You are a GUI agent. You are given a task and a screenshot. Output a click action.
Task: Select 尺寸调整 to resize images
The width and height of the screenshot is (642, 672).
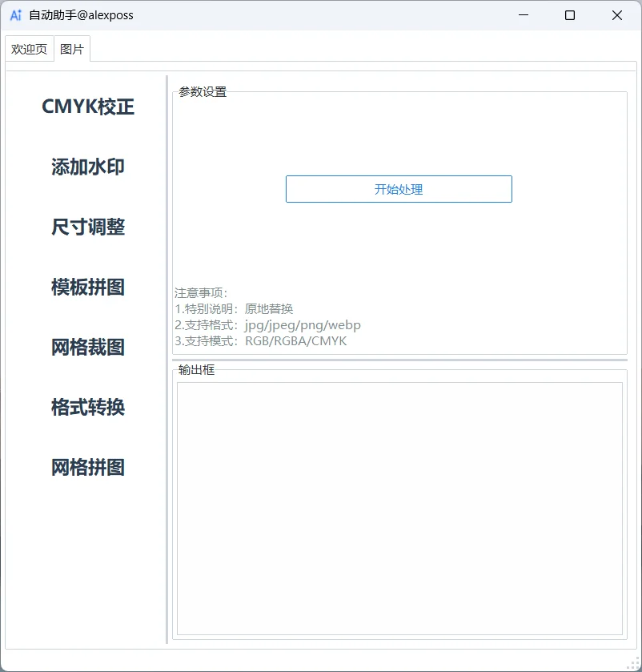click(87, 227)
